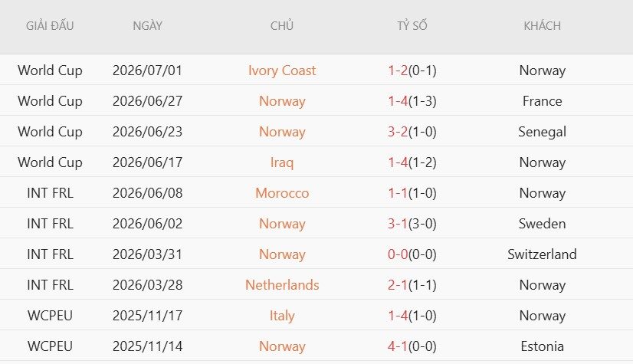Click the CHỦ column header
This screenshot has height=364, width=633.
(x=282, y=26)
